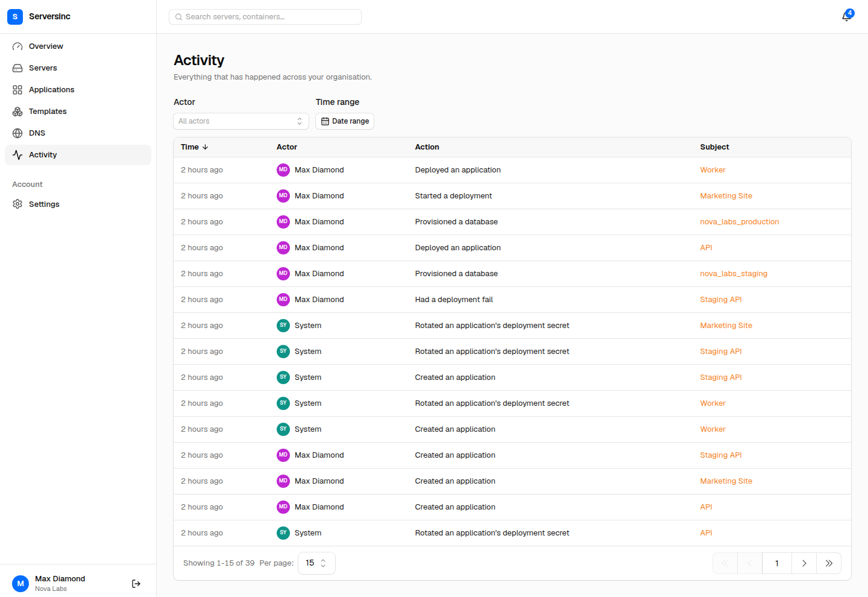868x597 pixels.
Task: Open the Activity menu item
Action: [78, 155]
